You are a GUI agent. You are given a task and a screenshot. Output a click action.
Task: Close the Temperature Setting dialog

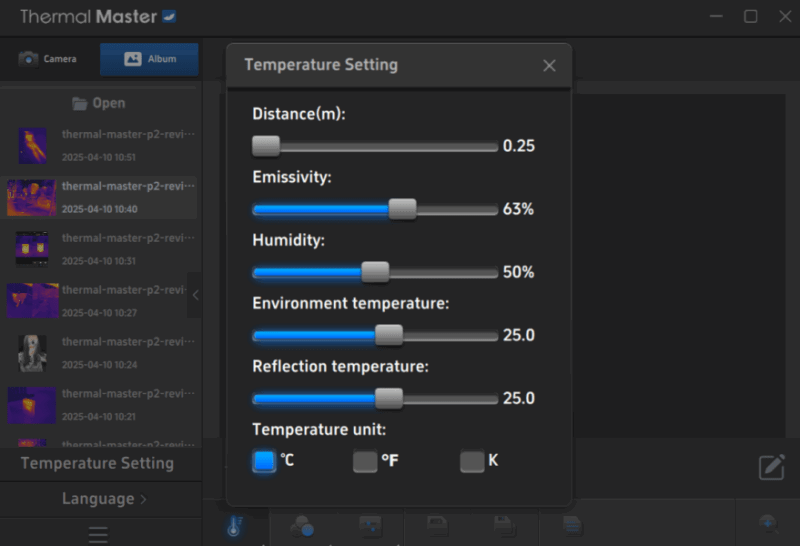[549, 66]
